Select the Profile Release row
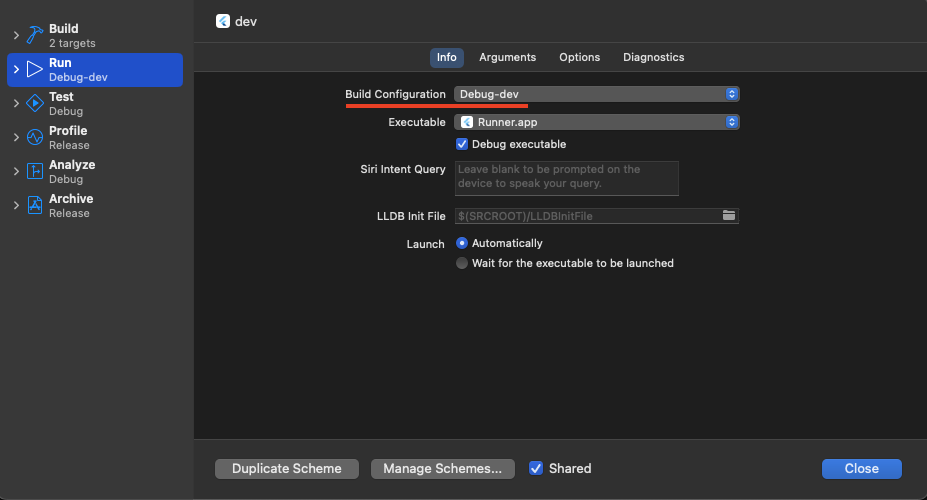Screen dimensions: 927x500 (x=95, y=138)
